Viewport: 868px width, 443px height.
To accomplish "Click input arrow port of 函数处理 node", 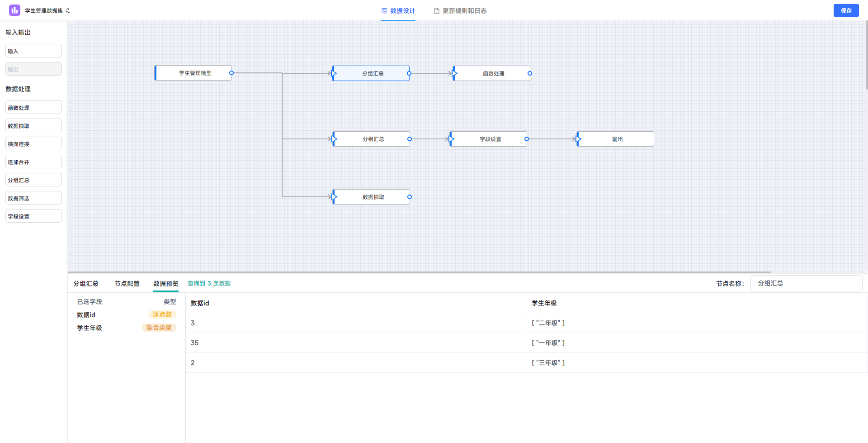I will (x=454, y=73).
